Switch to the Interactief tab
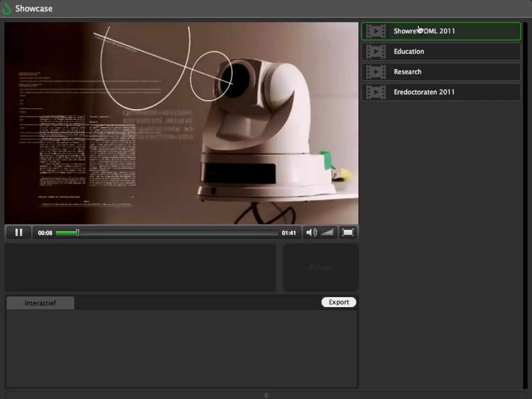The image size is (532, 399). (x=40, y=303)
